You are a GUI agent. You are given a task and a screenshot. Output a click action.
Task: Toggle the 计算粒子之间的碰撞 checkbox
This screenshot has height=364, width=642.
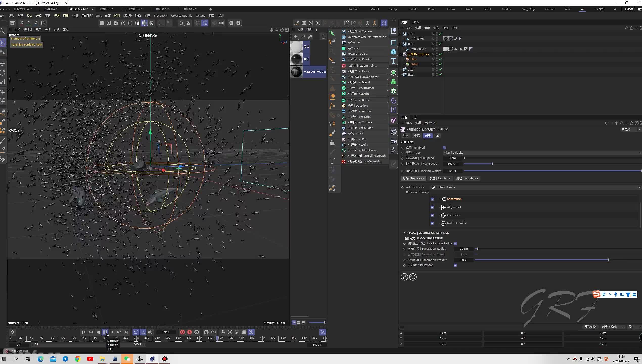455,265
